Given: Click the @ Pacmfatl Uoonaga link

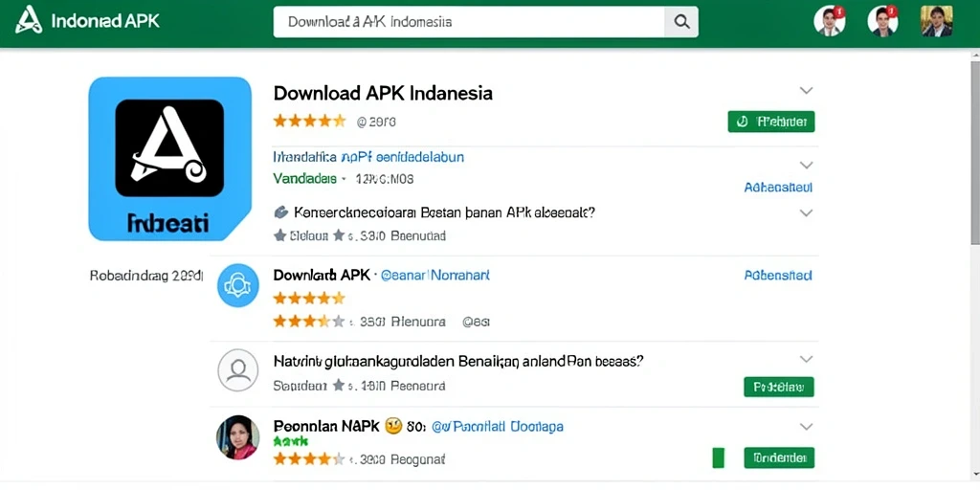Looking at the screenshot, I should 498,427.
